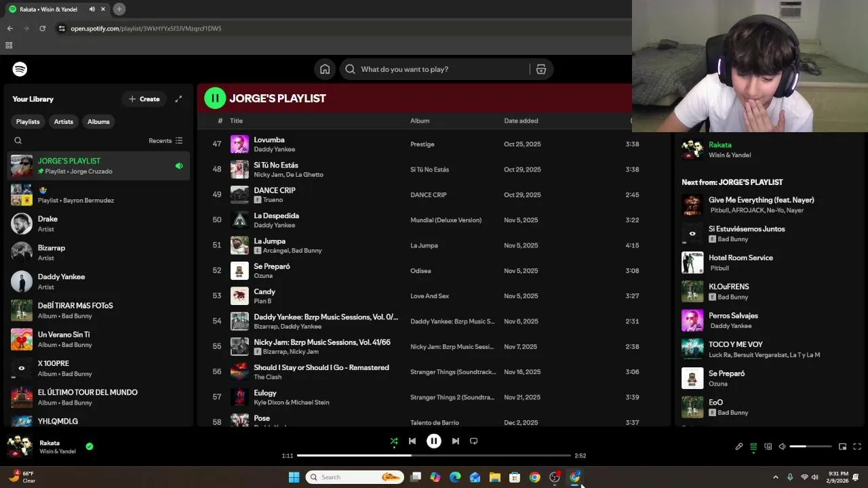Screen dimensions: 868x488
Task: Go back in the browser
Action: coord(9,28)
